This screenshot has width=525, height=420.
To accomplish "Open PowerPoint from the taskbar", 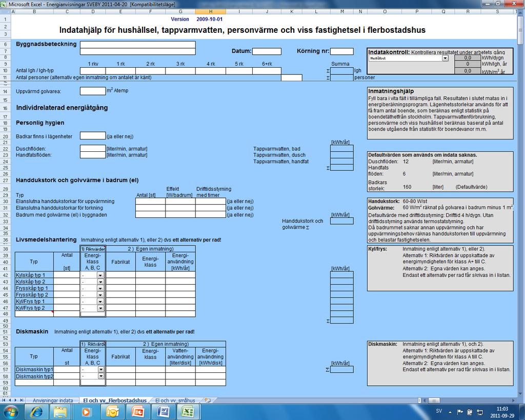I will tap(137, 412).
